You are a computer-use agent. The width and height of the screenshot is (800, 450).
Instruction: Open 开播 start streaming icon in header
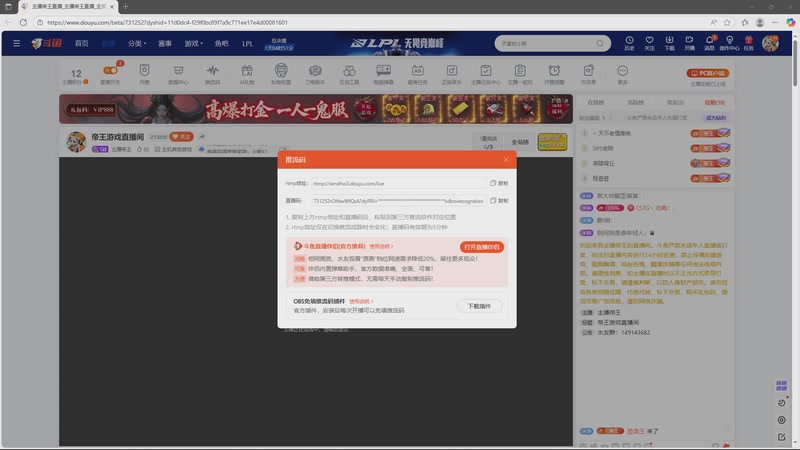pyautogui.click(x=689, y=43)
